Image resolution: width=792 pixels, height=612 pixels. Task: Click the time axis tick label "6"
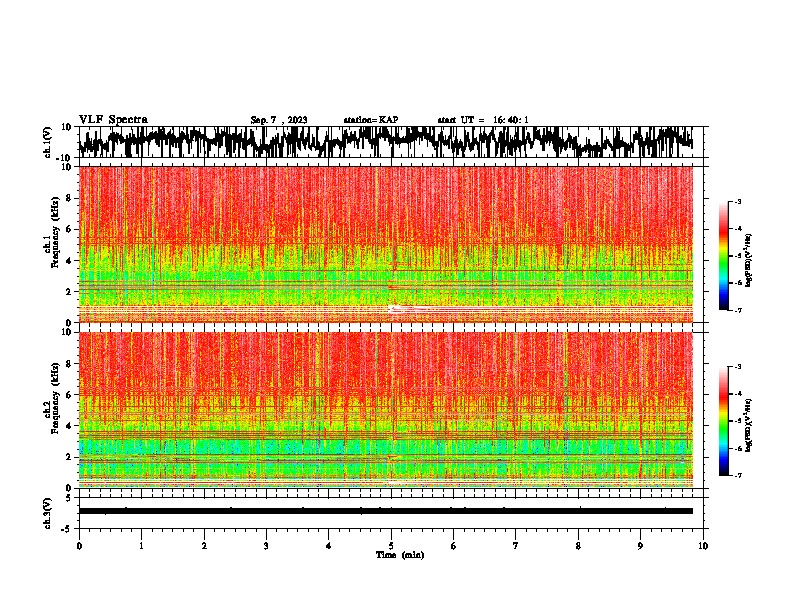pyautogui.click(x=454, y=546)
